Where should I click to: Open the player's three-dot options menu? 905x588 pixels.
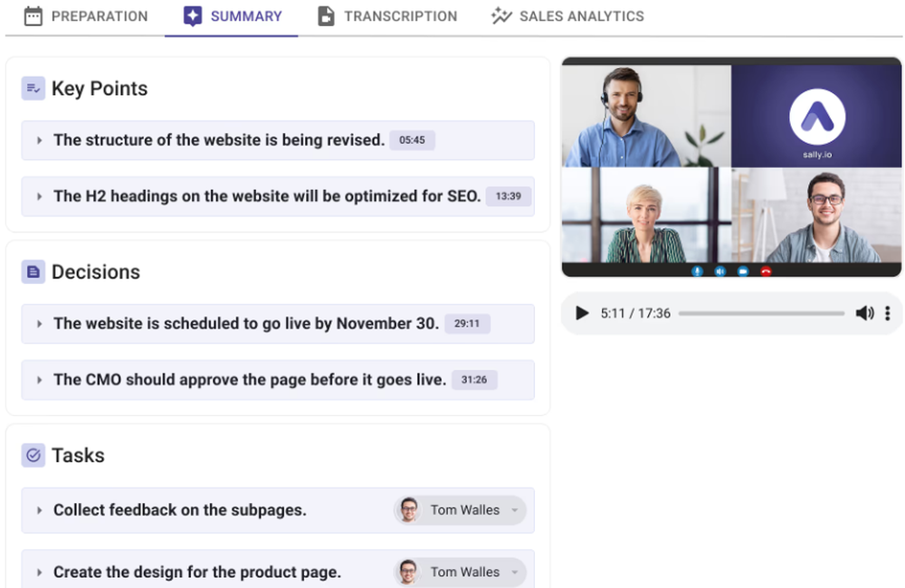(888, 313)
